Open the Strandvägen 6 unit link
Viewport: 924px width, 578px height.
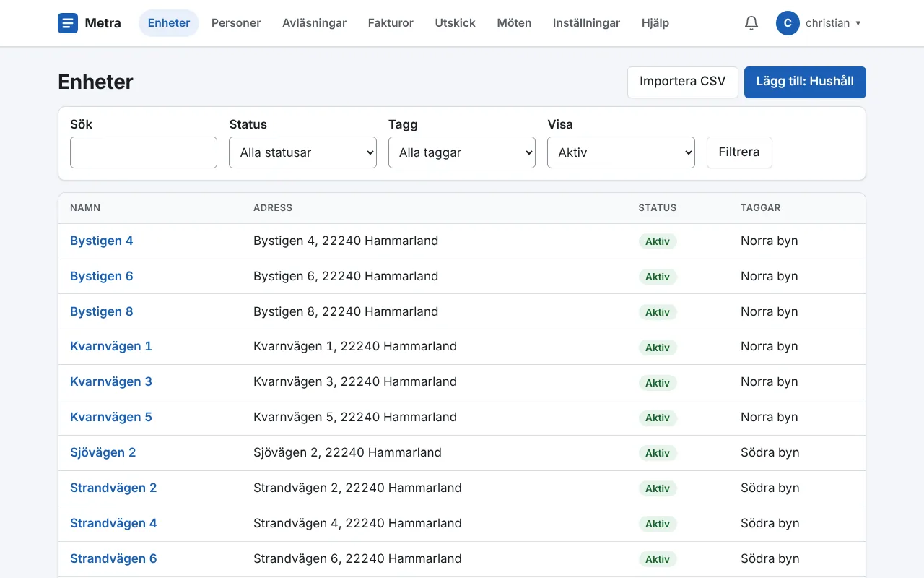(113, 558)
